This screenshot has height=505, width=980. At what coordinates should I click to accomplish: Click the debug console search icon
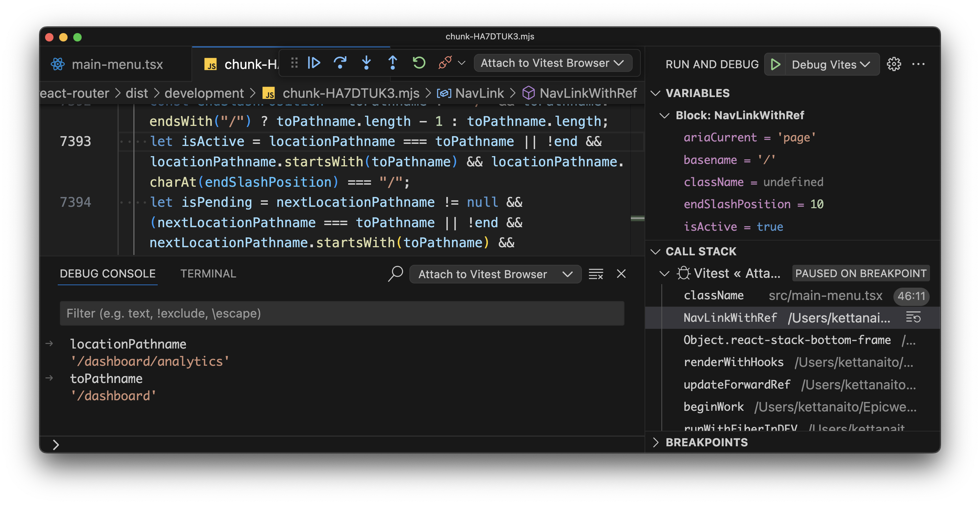pos(395,274)
